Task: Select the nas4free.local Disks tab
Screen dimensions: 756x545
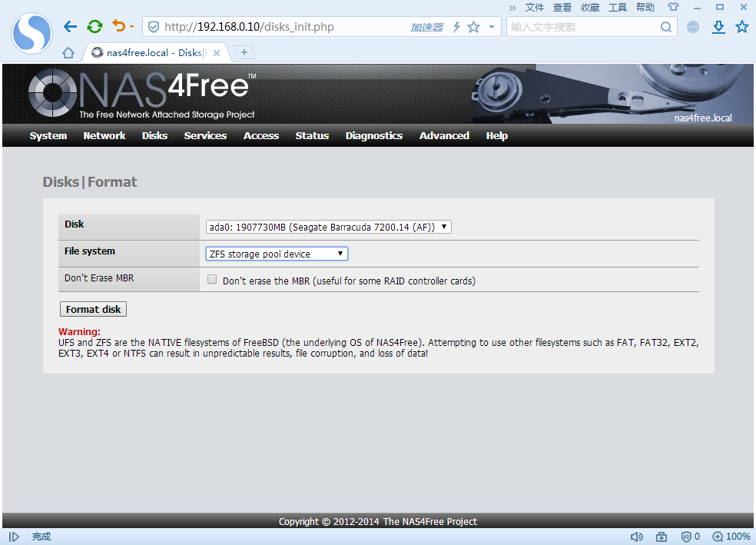Action: pyautogui.click(x=155, y=52)
